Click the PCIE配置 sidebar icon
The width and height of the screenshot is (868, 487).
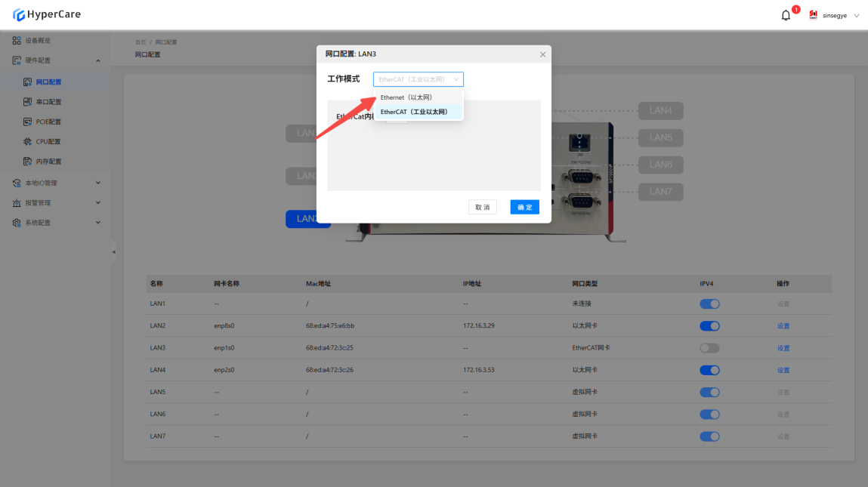[x=28, y=122]
